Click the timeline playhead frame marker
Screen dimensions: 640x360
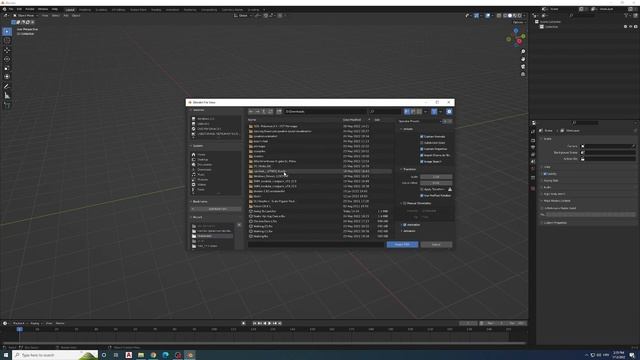19,329
